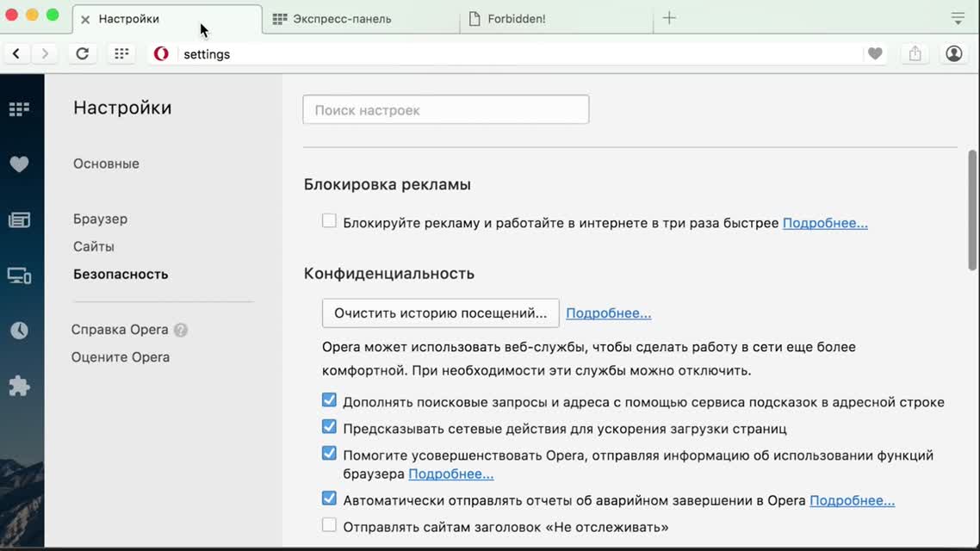Viewport: 980px width, 551px height.
Task: Open a new tab with plus icon
Action: click(669, 18)
